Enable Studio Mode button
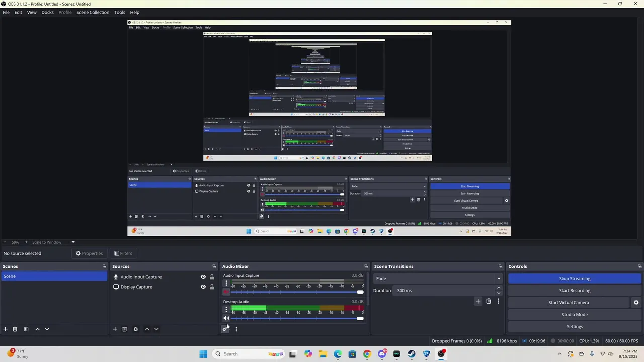 [x=575, y=315]
